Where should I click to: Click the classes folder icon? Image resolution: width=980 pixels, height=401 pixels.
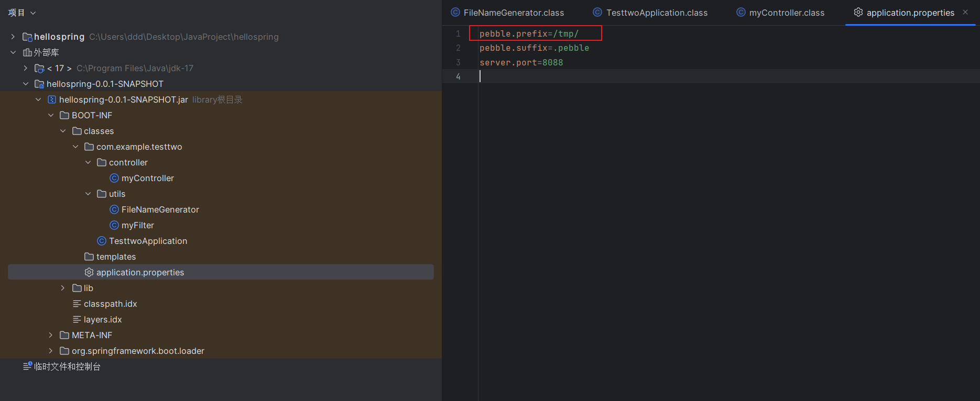pyautogui.click(x=77, y=131)
